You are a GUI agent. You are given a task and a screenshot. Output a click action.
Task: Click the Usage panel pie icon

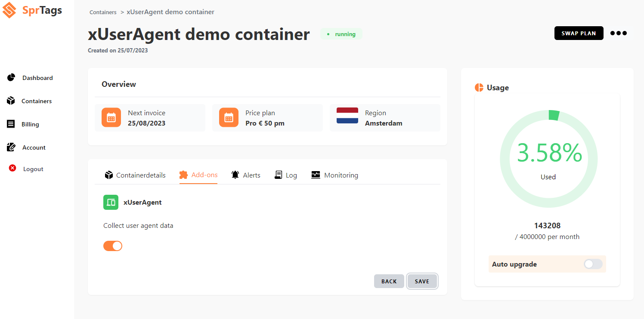pos(479,87)
